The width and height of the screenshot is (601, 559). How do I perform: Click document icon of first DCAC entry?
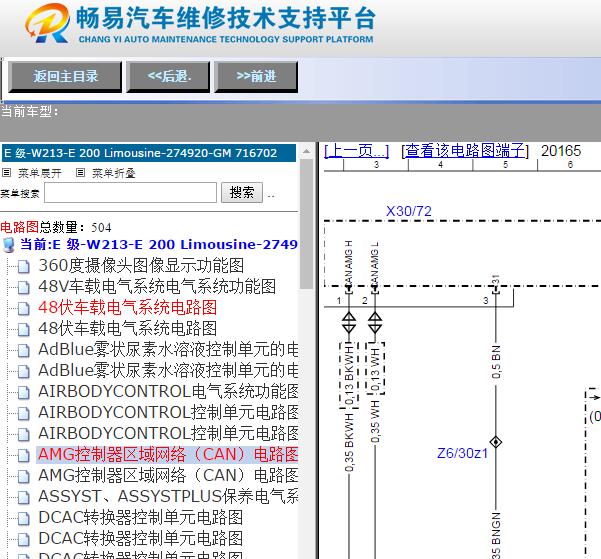click(x=24, y=519)
